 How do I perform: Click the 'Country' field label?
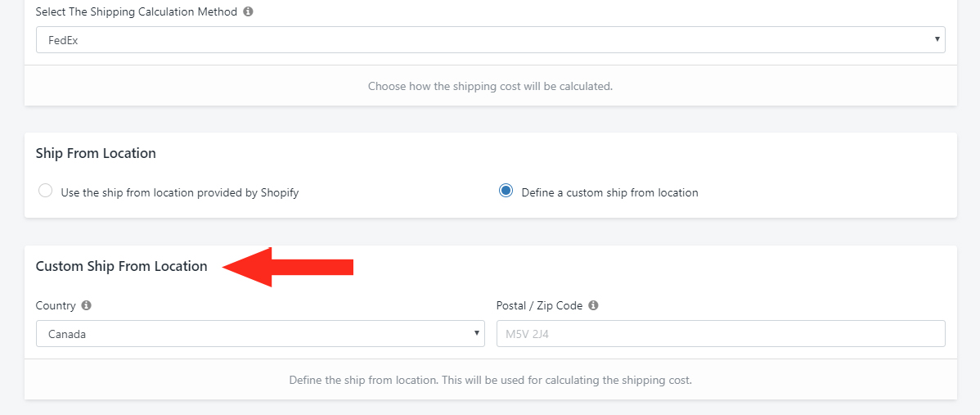(x=56, y=305)
